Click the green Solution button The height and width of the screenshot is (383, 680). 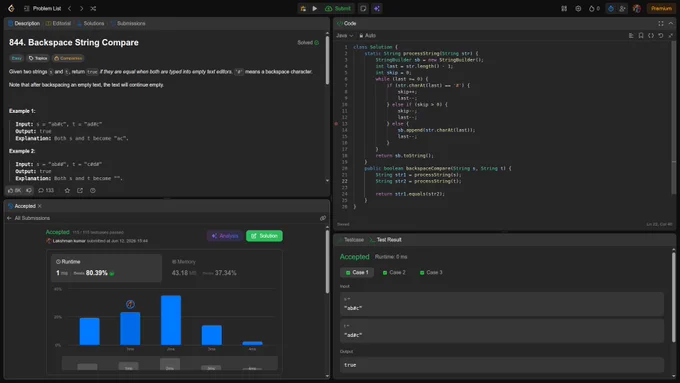pos(264,236)
